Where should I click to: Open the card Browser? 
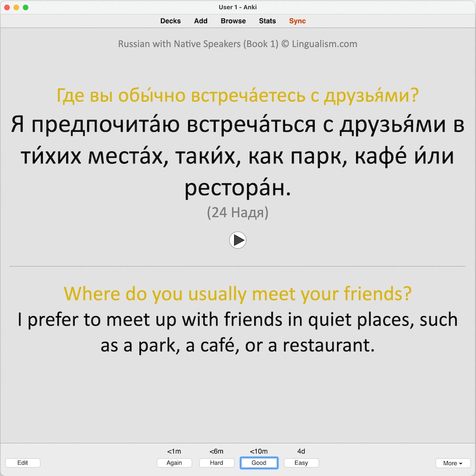(x=233, y=21)
